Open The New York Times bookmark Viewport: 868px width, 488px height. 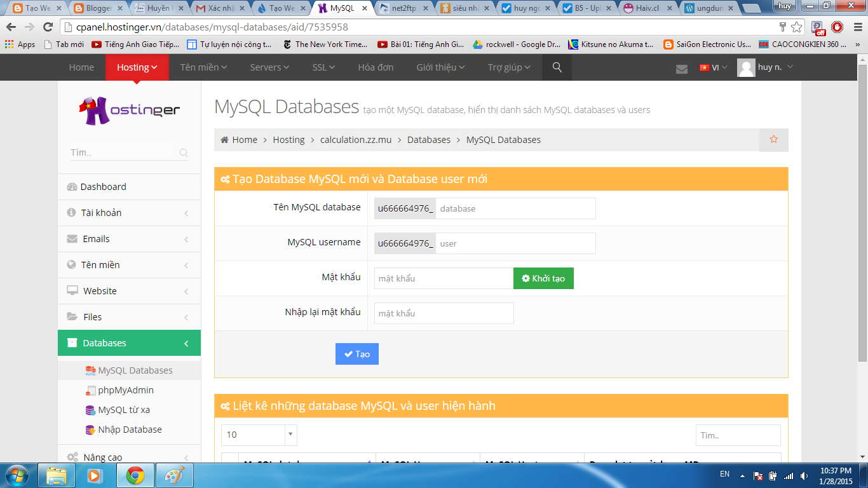[325, 44]
